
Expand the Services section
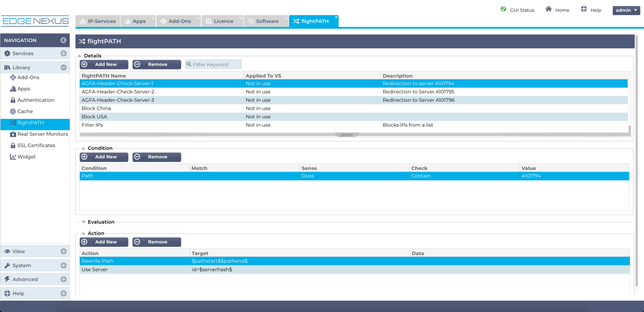coord(64,54)
